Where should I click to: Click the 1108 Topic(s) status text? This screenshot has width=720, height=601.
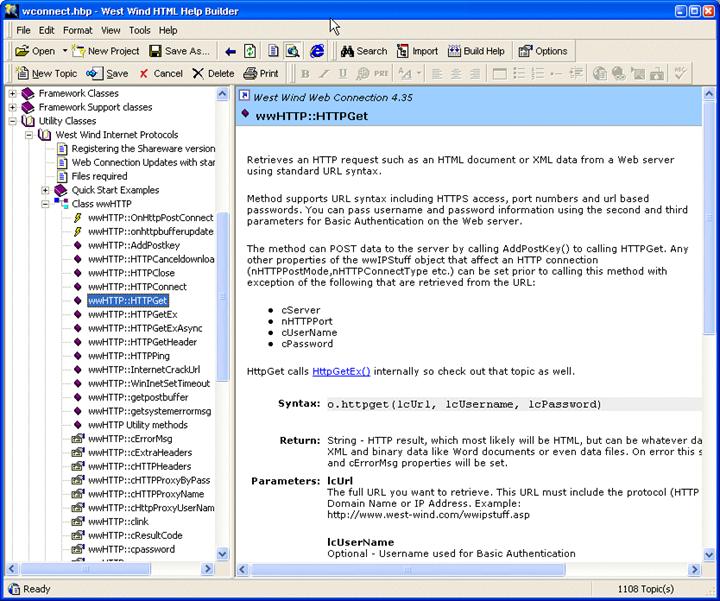tap(646, 589)
